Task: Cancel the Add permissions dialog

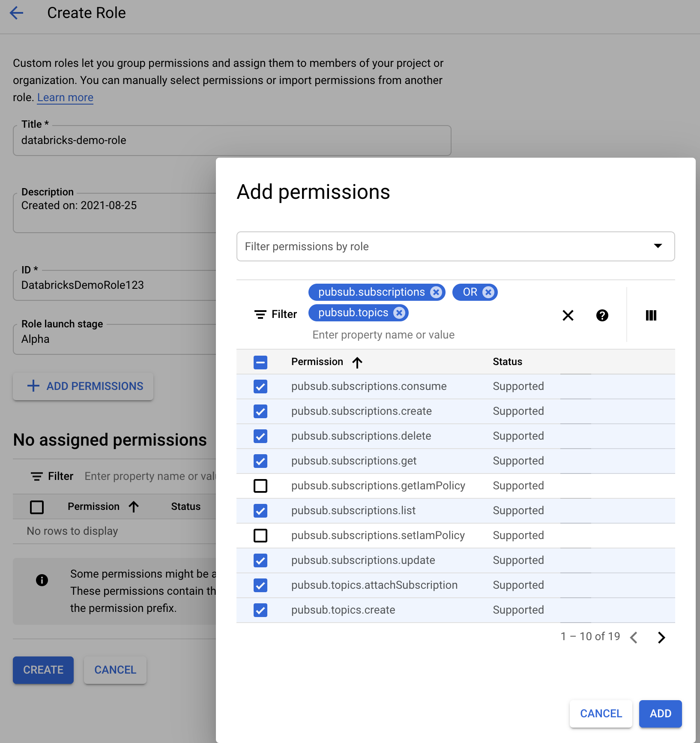Action: click(x=601, y=714)
